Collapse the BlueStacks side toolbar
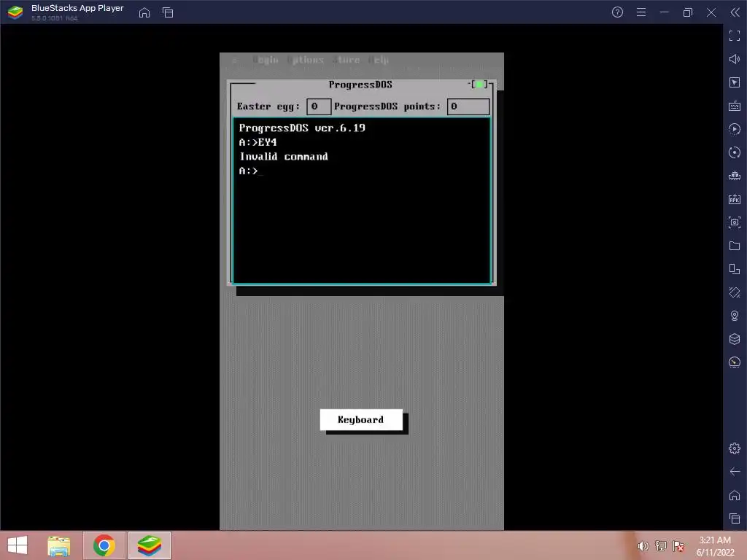747x560 pixels. coord(735,12)
